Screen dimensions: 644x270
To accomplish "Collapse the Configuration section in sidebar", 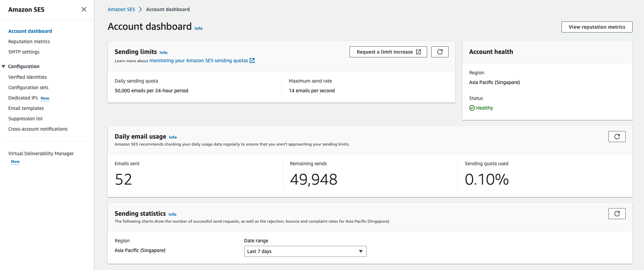I will point(3,66).
